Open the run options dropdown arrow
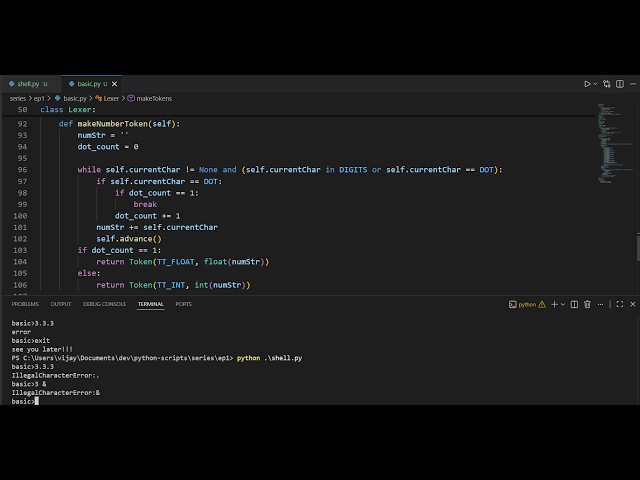This screenshot has width=640, height=480. [x=596, y=84]
